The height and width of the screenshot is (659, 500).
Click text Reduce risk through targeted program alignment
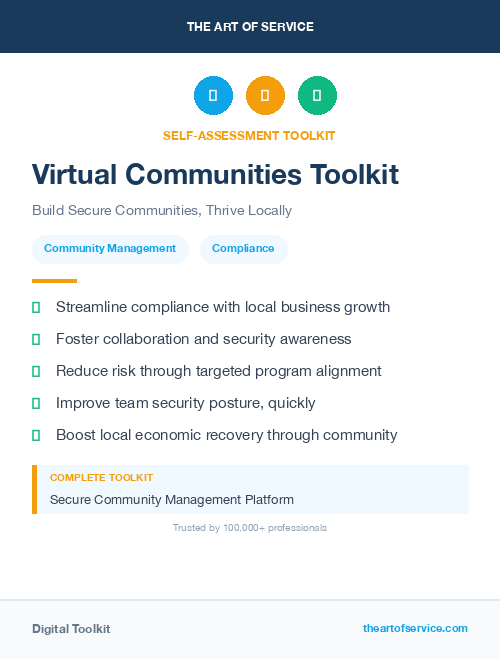(x=218, y=371)
